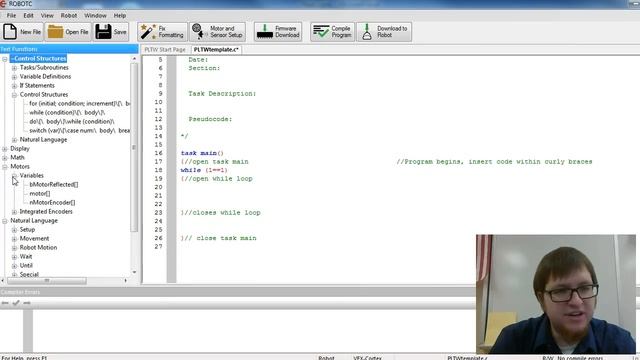Open the File menu

11,16
